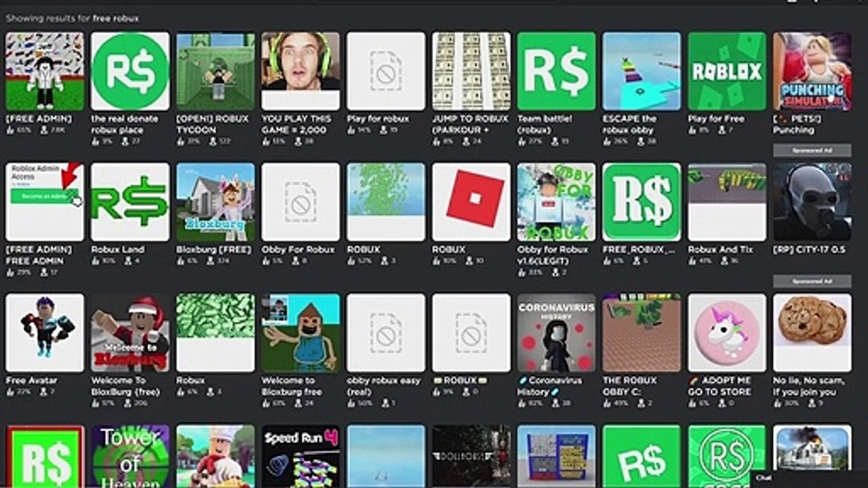Screen dimensions: 868x488
Task: Open the Tower of Heaven thumbnail
Action: click(130, 456)
